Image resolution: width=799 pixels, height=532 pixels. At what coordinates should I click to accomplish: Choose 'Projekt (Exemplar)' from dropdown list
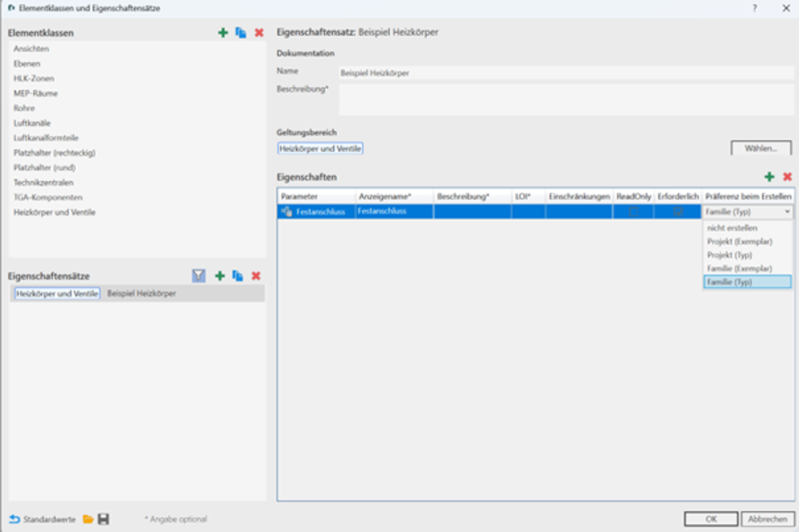click(x=739, y=242)
